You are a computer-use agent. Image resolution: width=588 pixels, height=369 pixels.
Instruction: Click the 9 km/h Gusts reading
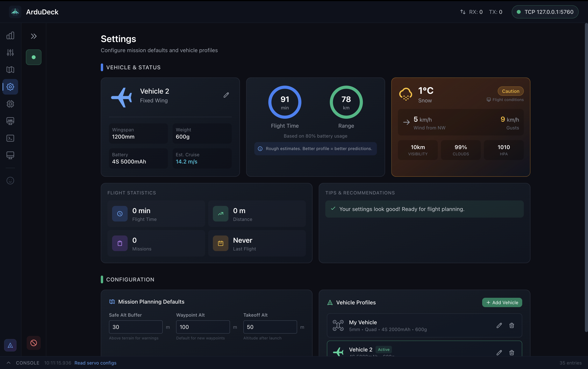click(x=510, y=123)
